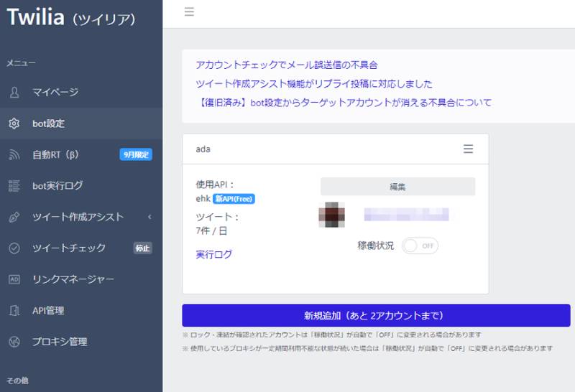The width and height of the screenshot is (575, 392).
Task: Select bot設定 in the sidebar
Action: click(81, 123)
